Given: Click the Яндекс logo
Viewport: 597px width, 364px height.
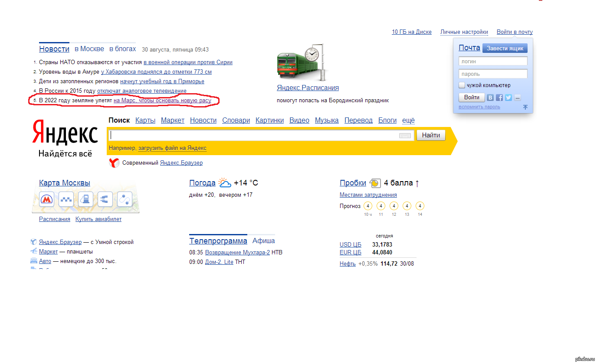Looking at the screenshot, I should pyautogui.click(x=65, y=133).
